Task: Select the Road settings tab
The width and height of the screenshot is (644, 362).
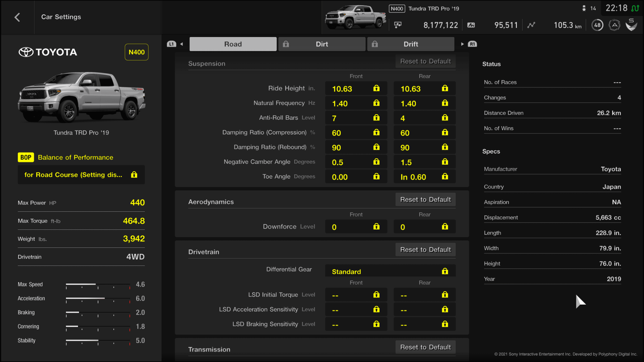Action: [x=233, y=44]
